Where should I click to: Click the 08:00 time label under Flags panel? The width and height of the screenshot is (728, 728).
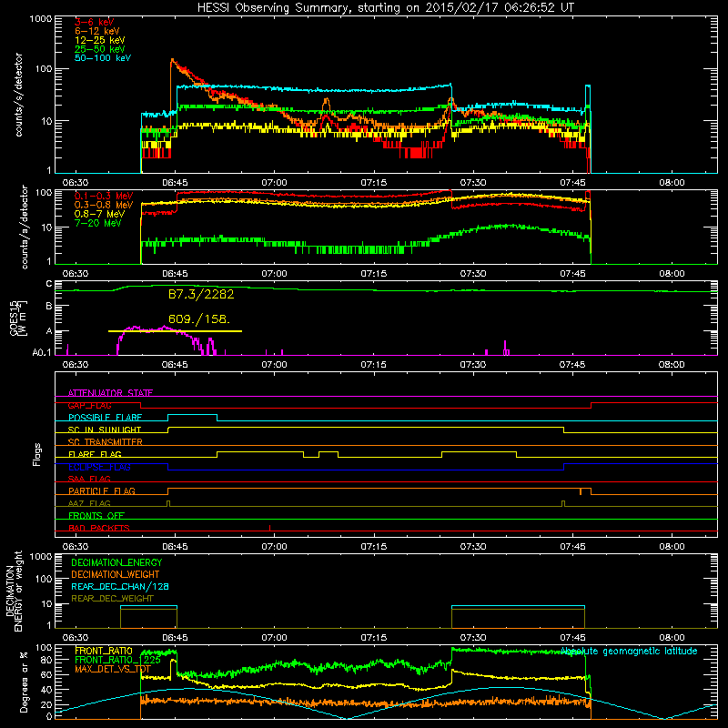[x=672, y=547]
